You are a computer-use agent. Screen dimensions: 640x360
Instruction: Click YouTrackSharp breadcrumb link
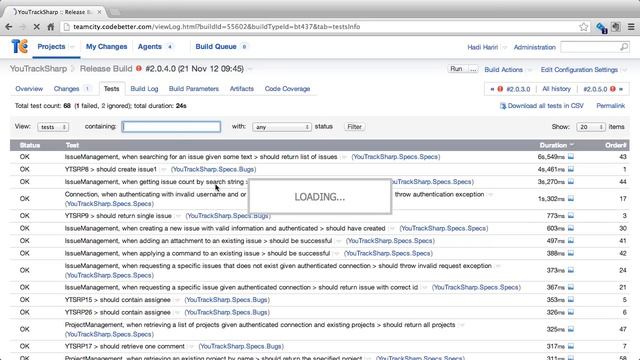pyautogui.click(x=38, y=69)
